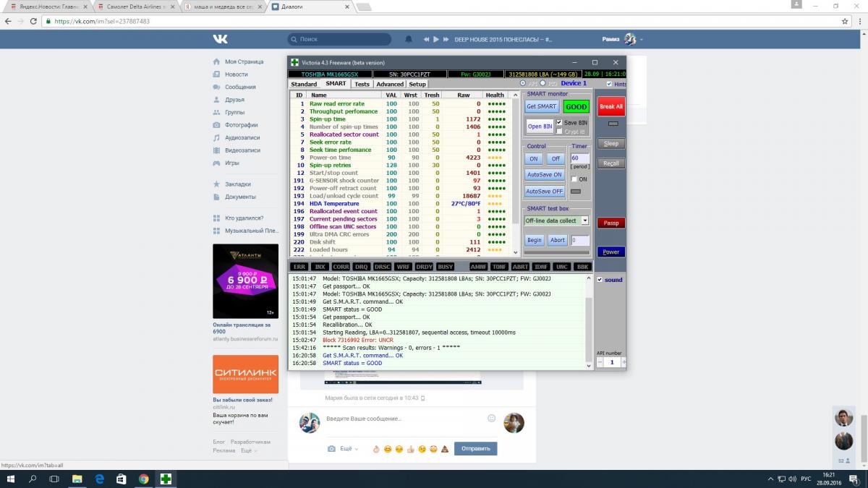Select the API radio button
This screenshot has height=488, width=868.
point(524,83)
